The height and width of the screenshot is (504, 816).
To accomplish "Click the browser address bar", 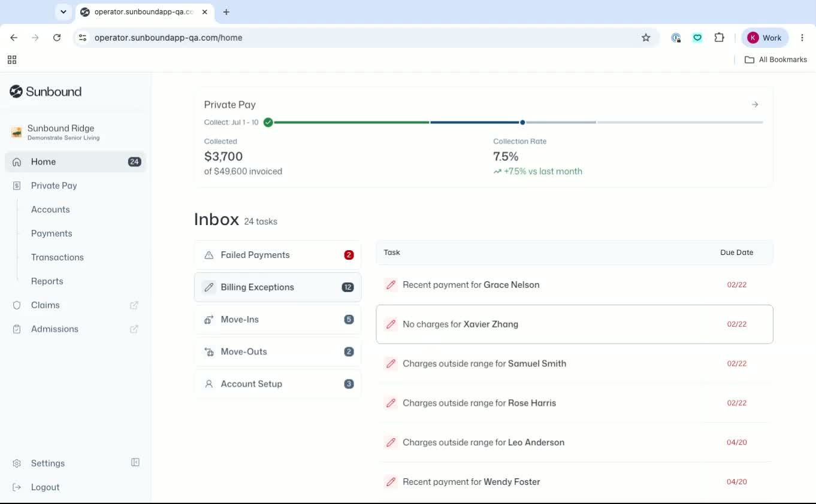I will coord(359,38).
